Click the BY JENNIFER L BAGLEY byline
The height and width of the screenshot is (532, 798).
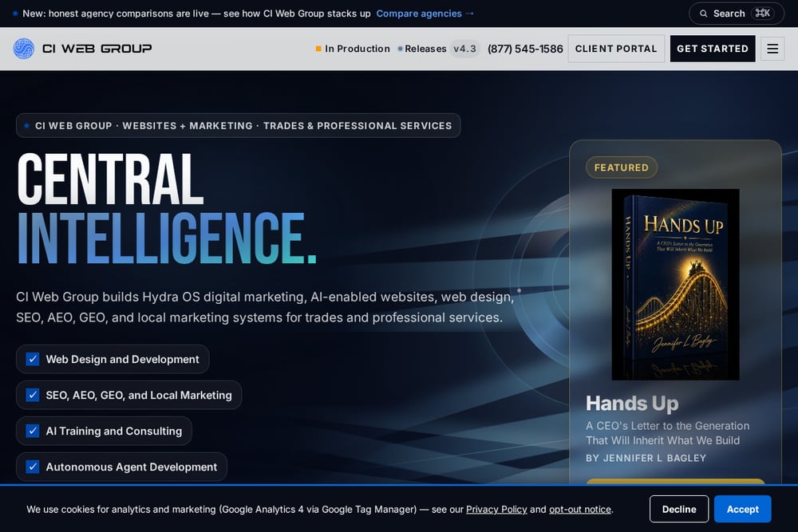click(x=646, y=459)
